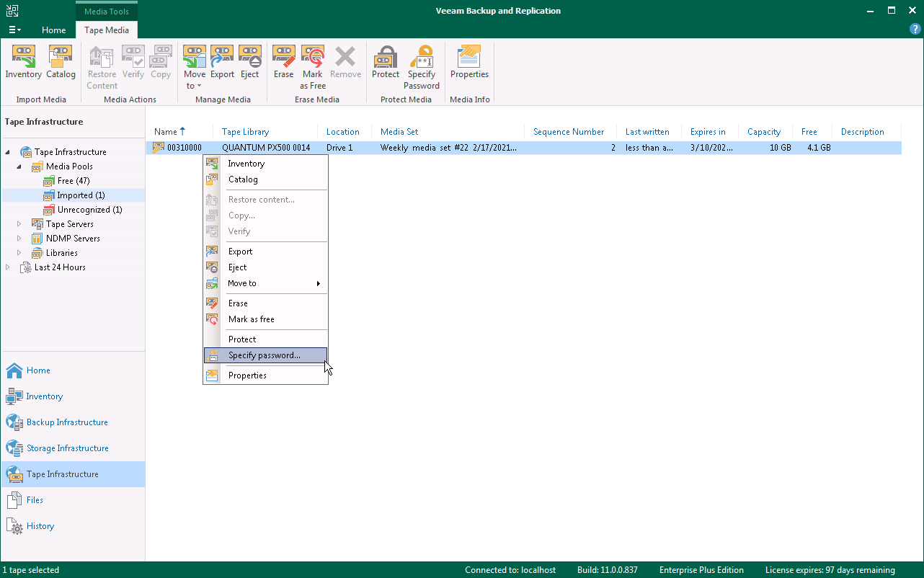The width and height of the screenshot is (924, 578).
Task: Open the main hamburger menu
Action: (x=14, y=30)
